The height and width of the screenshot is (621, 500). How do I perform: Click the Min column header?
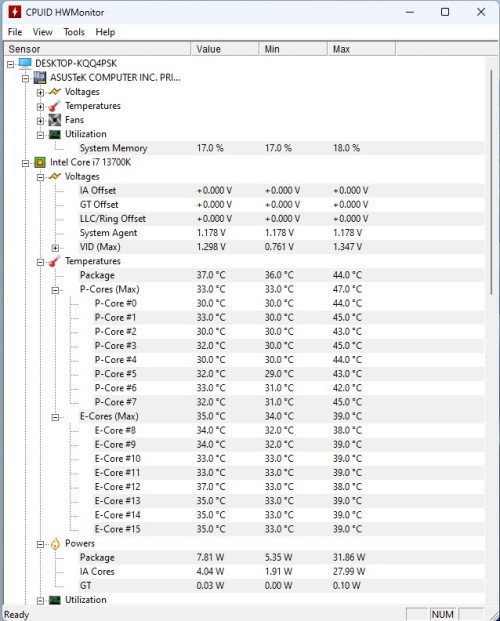pyautogui.click(x=293, y=49)
